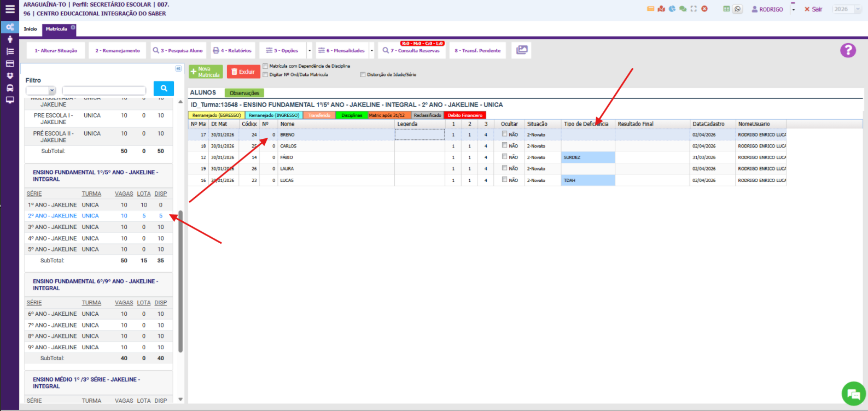
Task: Open the Observações tab
Action: point(244,93)
